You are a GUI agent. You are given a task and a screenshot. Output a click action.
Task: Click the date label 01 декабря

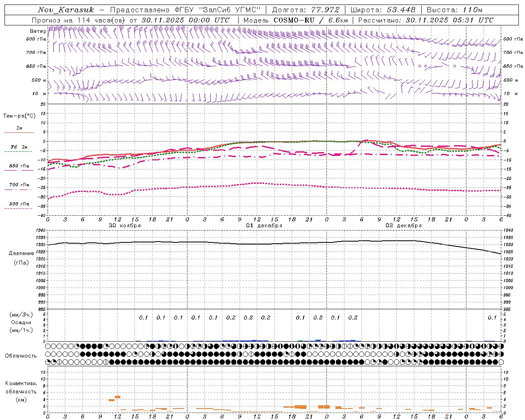264,226
